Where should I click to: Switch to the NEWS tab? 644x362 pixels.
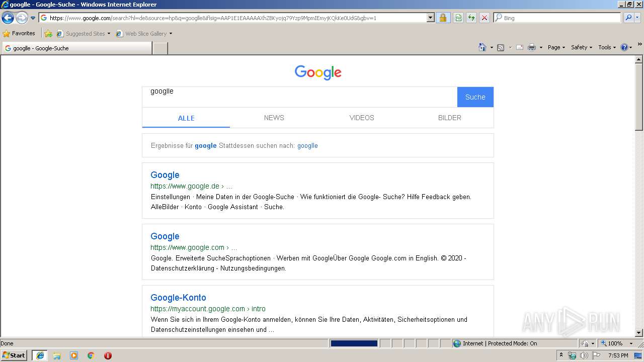(274, 118)
